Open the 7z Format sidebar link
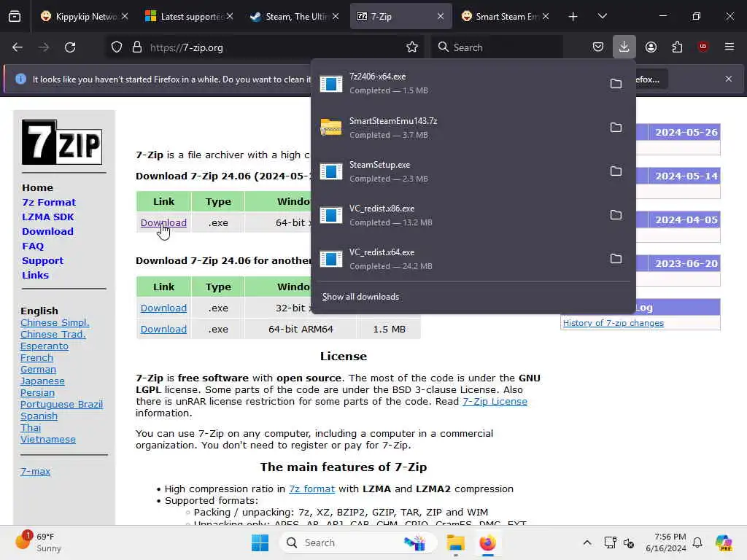 tap(49, 203)
